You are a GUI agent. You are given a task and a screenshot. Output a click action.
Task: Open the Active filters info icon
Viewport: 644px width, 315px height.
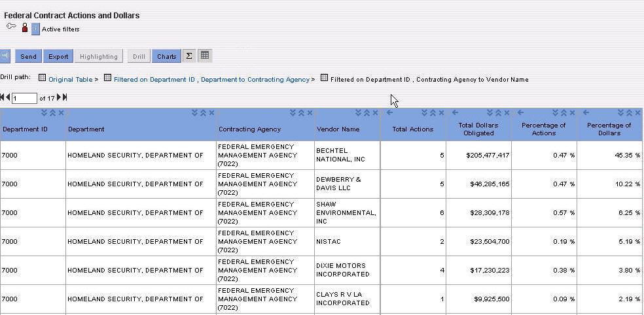pos(35,29)
